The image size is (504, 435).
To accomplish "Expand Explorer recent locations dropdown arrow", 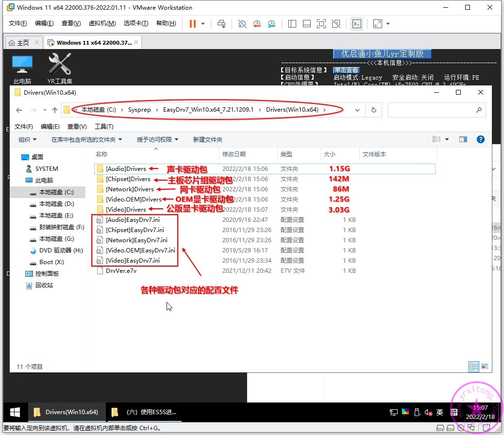I will (45, 110).
